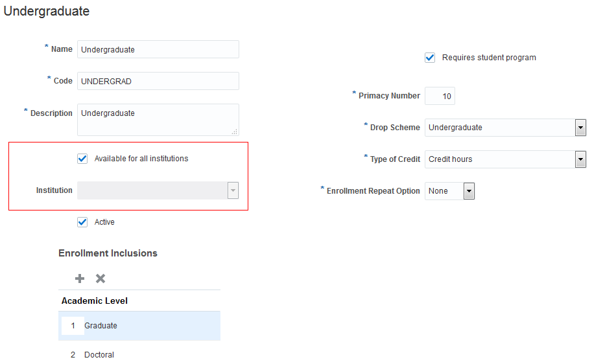Click the Academic Level column header
This screenshot has height=364, width=592.
click(x=95, y=301)
